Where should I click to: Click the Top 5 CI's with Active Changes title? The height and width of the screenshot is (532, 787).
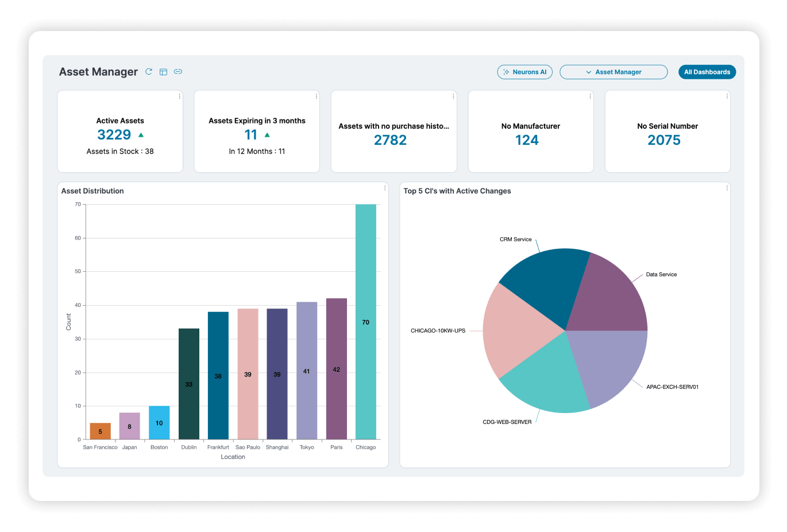click(x=457, y=191)
